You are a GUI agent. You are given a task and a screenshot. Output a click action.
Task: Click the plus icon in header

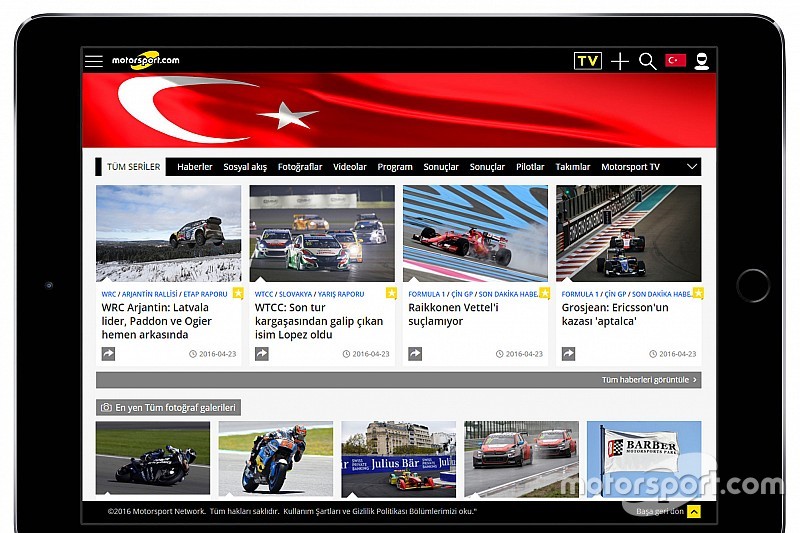coord(620,61)
